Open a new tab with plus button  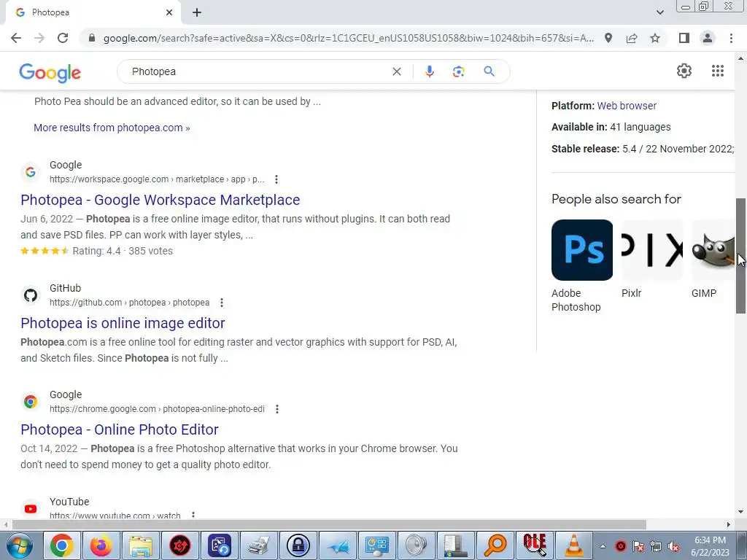[197, 13]
